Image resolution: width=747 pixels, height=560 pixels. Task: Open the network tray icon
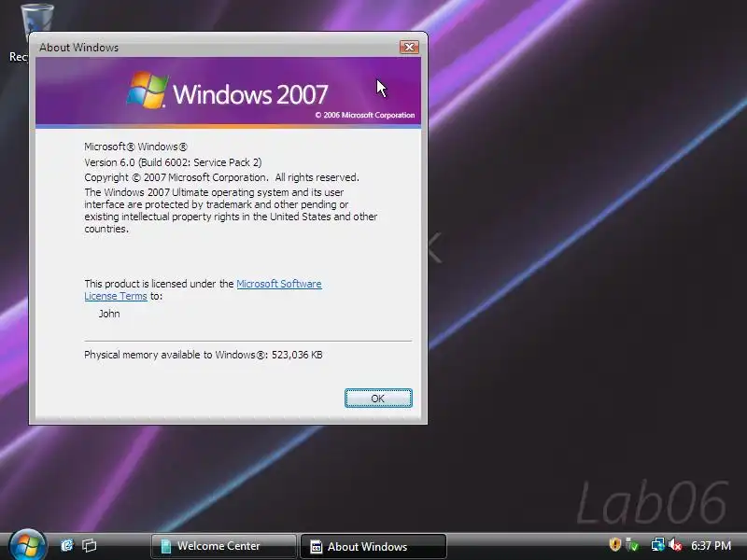[x=658, y=545]
